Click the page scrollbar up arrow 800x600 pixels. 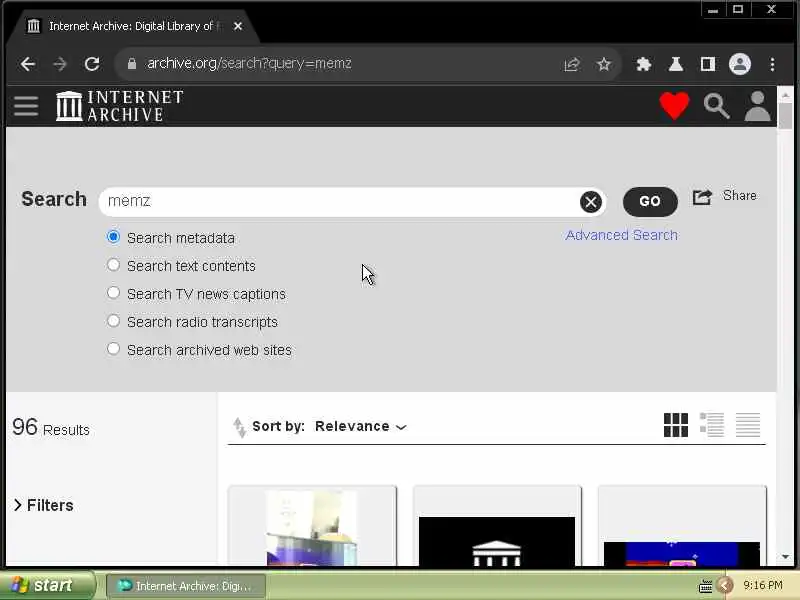coord(785,95)
